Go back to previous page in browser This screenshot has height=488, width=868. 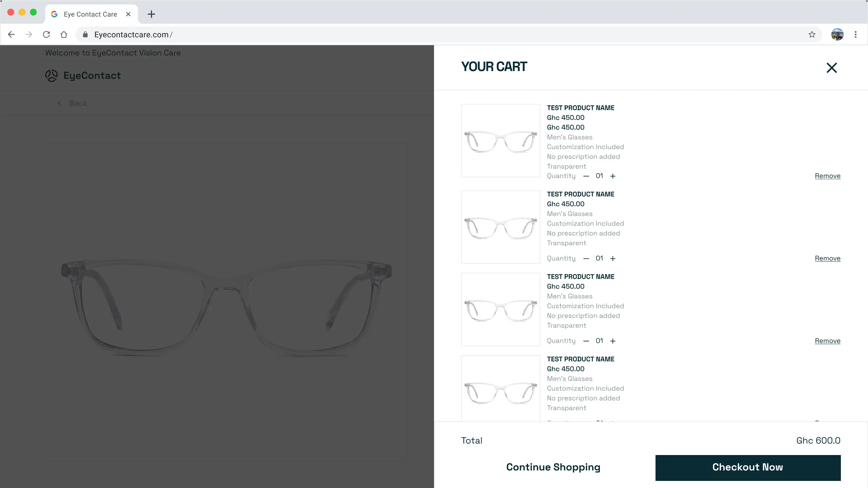[x=11, y=35]
